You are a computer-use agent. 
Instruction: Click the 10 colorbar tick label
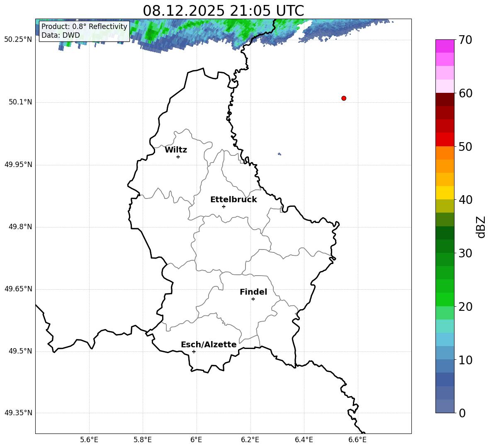[x=465, y=360]
